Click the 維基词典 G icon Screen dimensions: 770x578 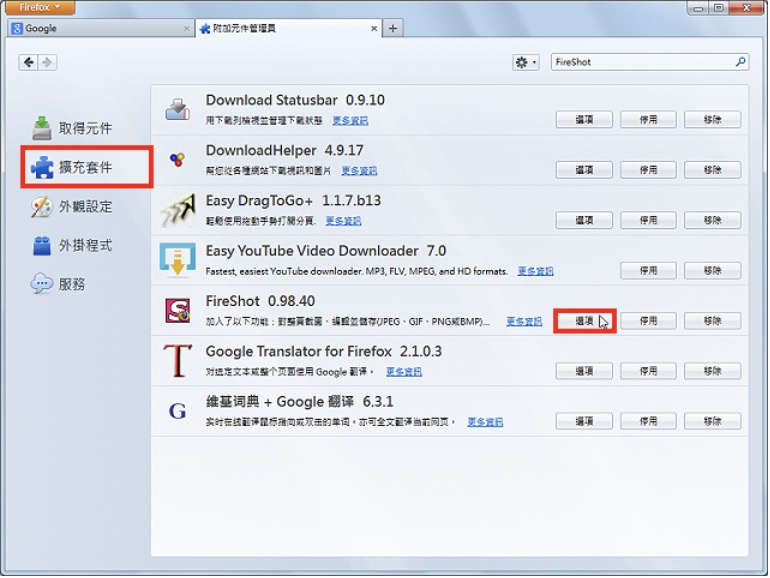[177, 411]
